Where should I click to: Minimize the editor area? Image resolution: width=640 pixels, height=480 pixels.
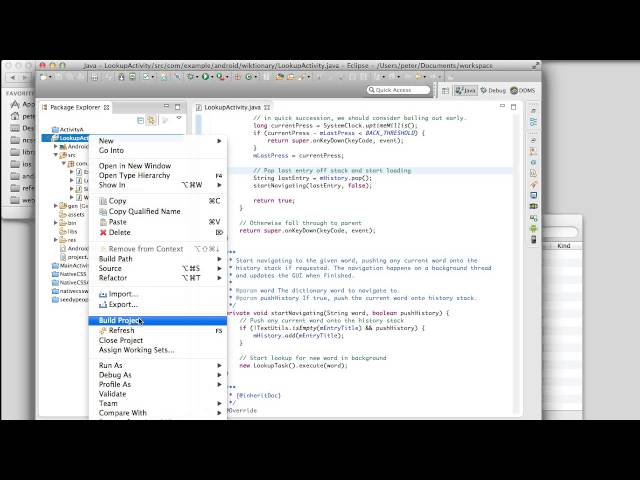[502, 106]
